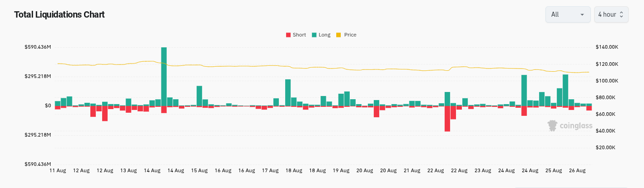Viewport: 644px width, 188px height.
Task: Click the tall green bar at 15 Aug
Action: point(199,96)
